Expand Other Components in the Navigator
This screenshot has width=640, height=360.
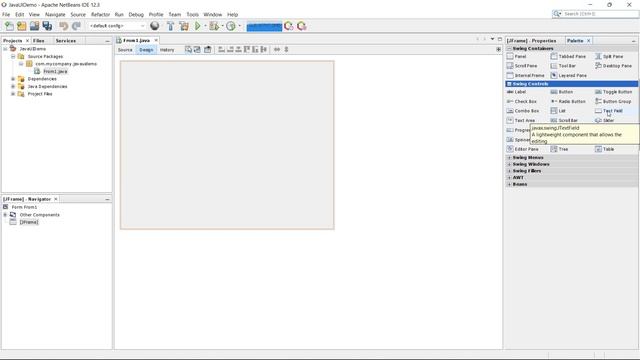[5, 215]
